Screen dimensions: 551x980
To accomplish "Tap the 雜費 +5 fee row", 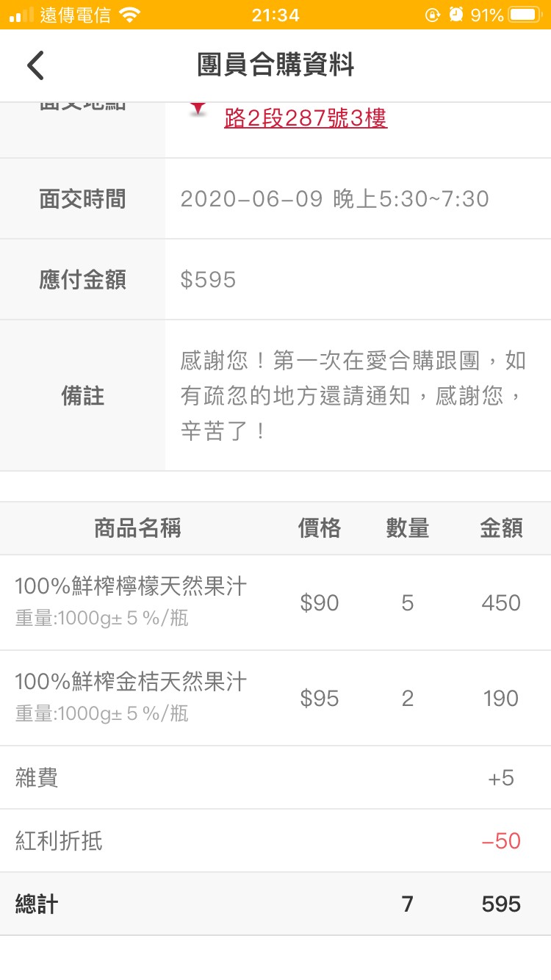I will click(275, 778).
